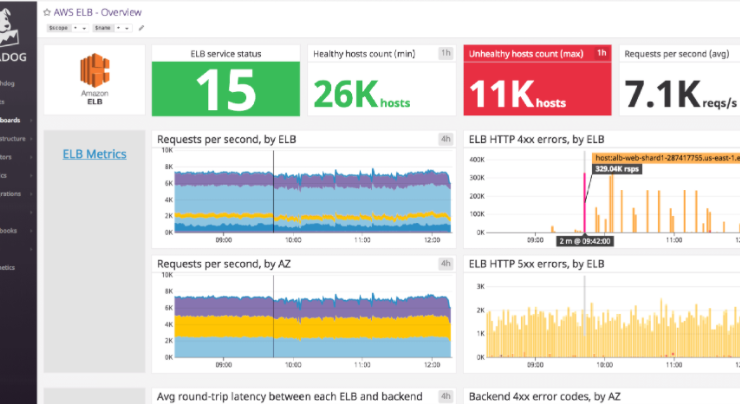The height and width of the screenshot is (404, 740).
Task: Click the Avg round-trip latency graph title
Action: click(x=290, y=396)
